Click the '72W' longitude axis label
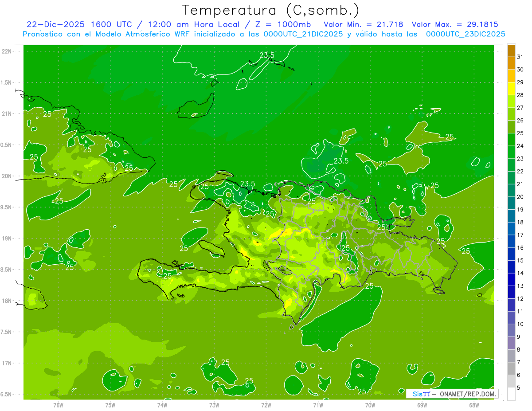532x411 pixels. (266, 405)
